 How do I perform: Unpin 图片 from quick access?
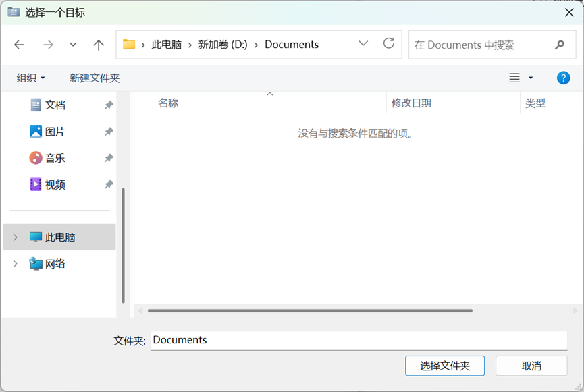point(109,132)
